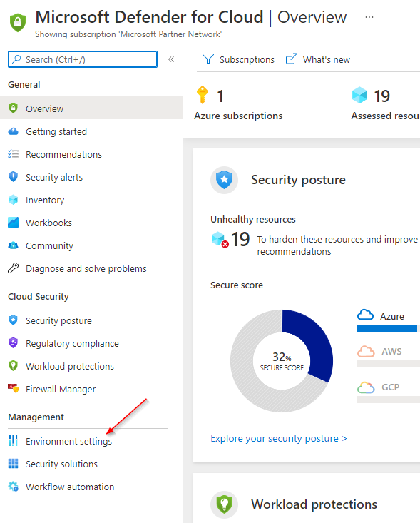Click the Security posture sidebar shield icon
Image resolution: width=420 pixels, height=523 pixels.
[13, 320]
